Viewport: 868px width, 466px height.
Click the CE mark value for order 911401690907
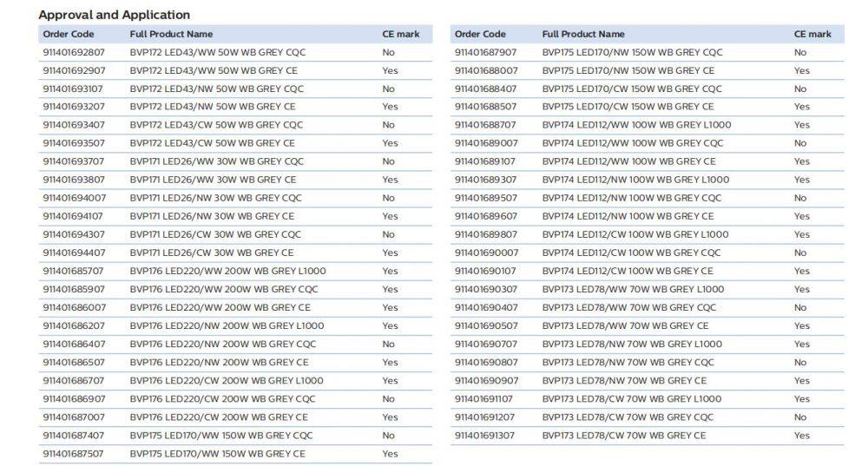[x=801, y=381]
